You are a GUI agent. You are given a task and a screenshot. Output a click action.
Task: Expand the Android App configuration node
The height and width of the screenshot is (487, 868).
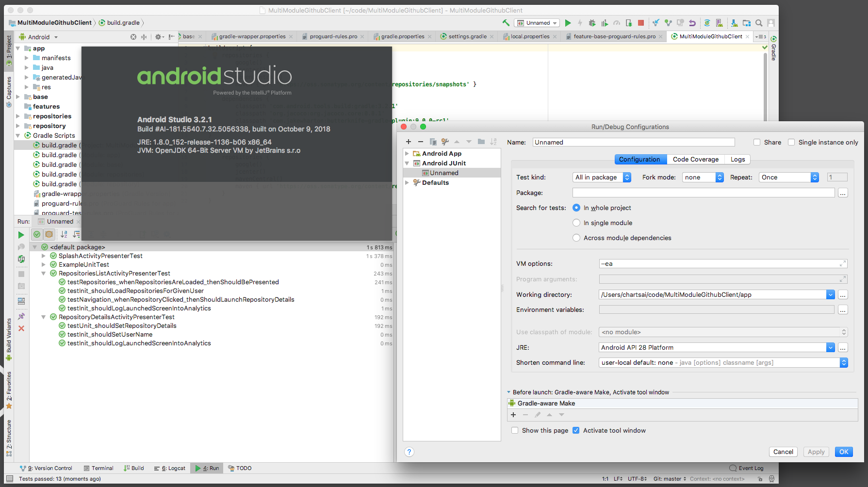[x=407, y=154]
